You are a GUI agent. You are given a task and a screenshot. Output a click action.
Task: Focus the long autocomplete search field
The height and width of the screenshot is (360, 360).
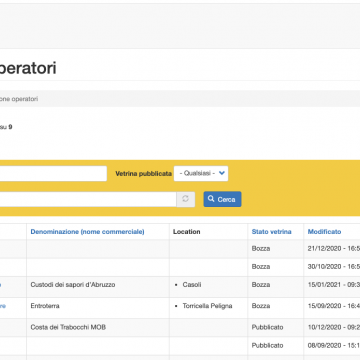coord(88,199)
